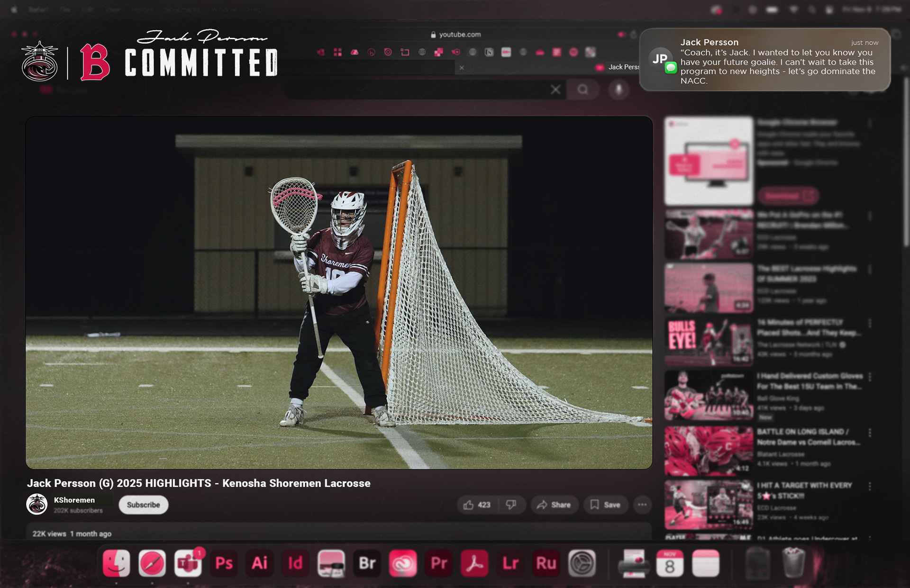This screenshot has width=910, height=588.
Task: Open options menu for BATTLE ON LONG ISLAND video
Action: pos(870,433)
